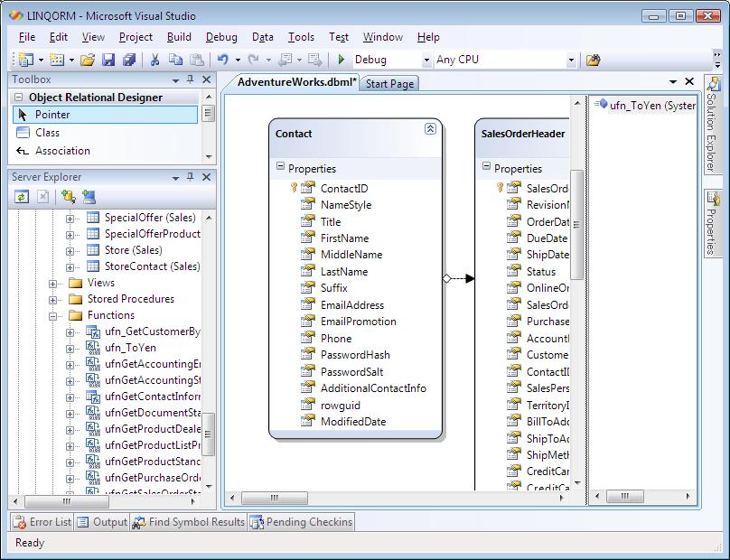Screen dimensions: 730x560
Task: Undo the last action via the toolbar
Action: (223, 60)
